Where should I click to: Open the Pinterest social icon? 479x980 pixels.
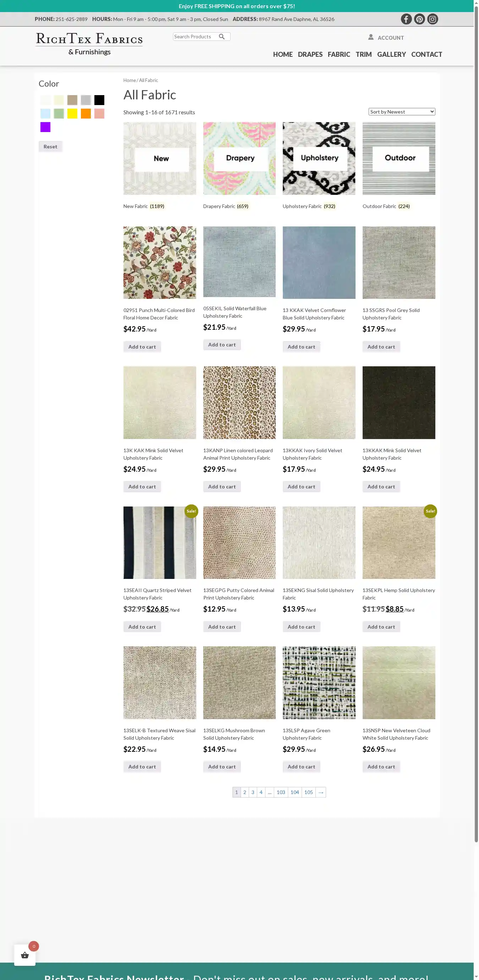point(420,19)
